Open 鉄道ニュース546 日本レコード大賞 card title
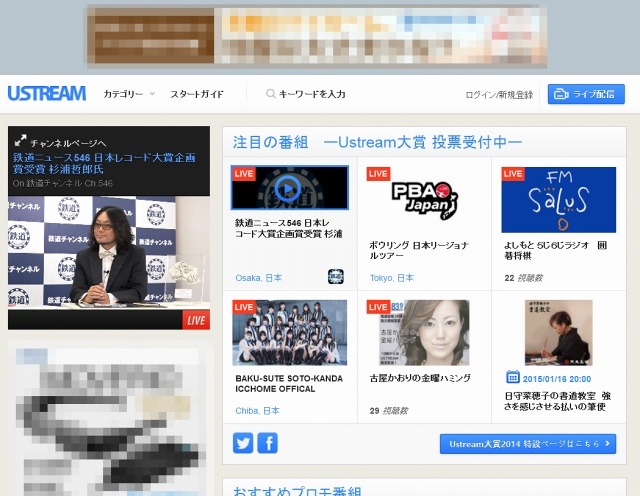Image resolution: width=640 pixels, height=496 pixels. coord(289,228)
